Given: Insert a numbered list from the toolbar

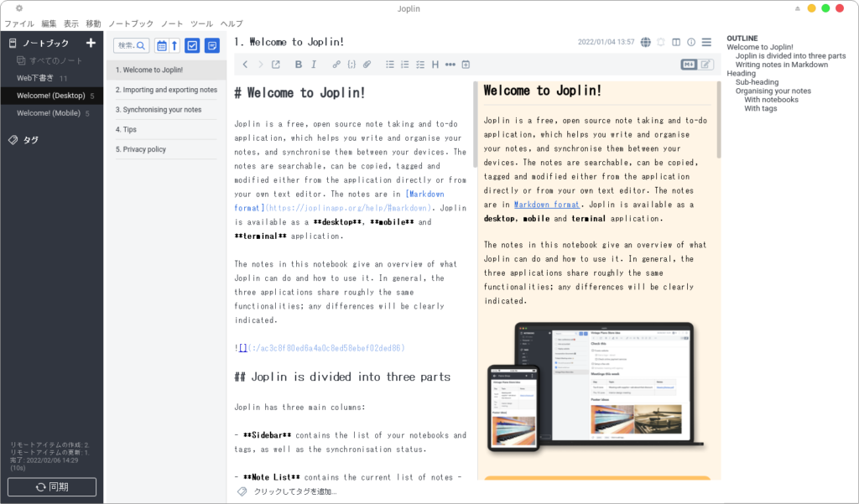Looking at the screenshot, I should click(x=405, y=65).
